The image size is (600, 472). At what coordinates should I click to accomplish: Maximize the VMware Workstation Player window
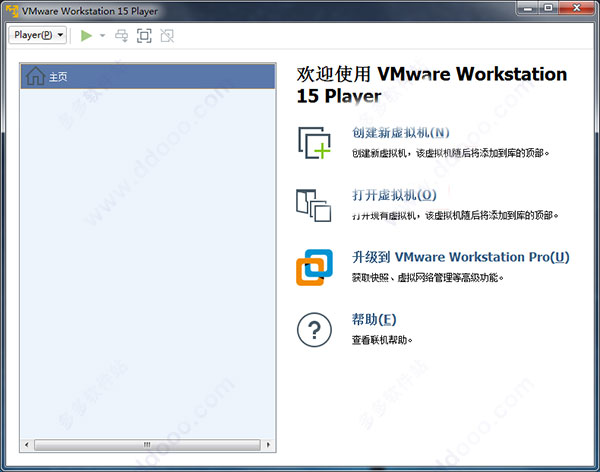548,8
